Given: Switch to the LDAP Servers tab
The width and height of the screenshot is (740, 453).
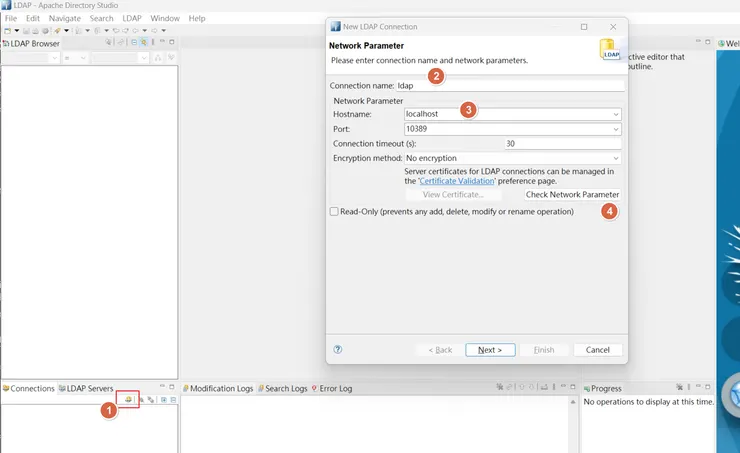Looking at the screenshot, I should [86, 388].
